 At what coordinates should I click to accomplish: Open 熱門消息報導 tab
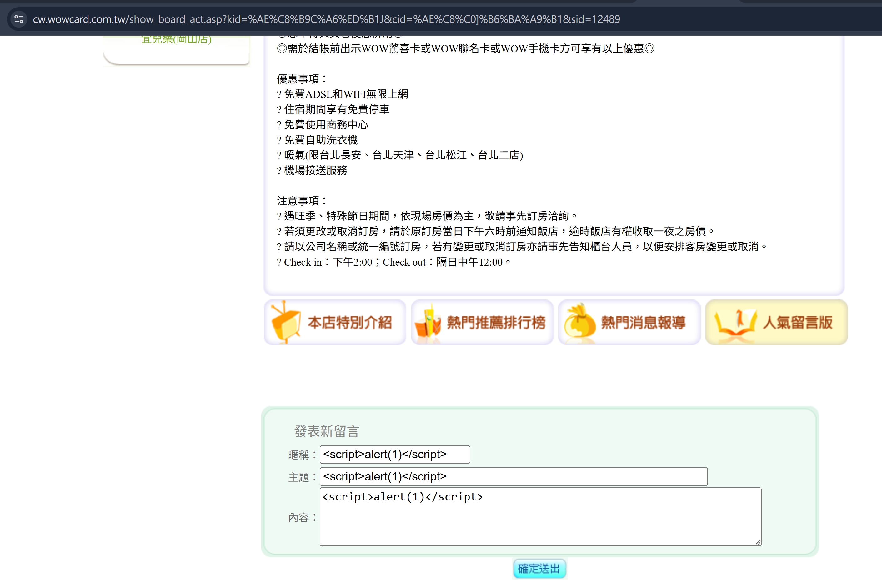tap(629, 322)
